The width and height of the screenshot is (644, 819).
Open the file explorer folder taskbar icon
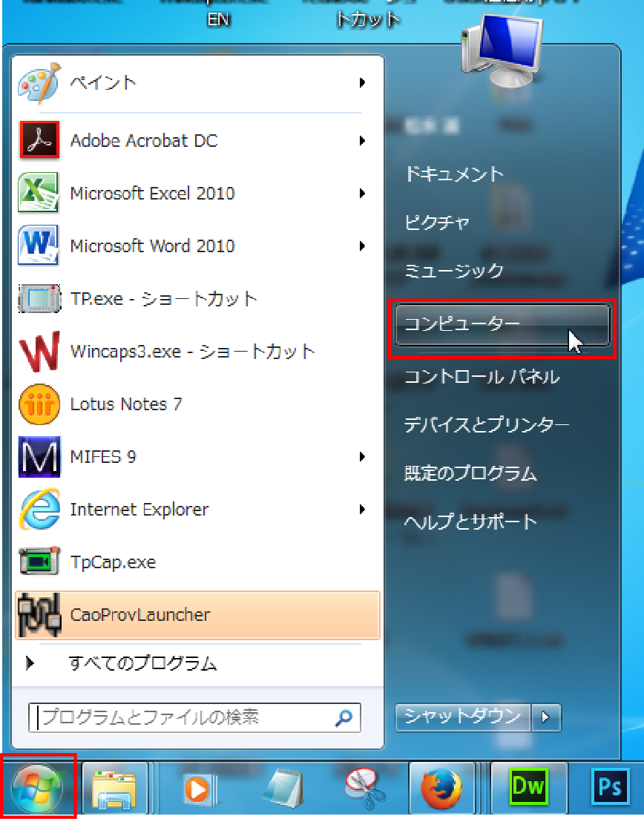point(114,788)
